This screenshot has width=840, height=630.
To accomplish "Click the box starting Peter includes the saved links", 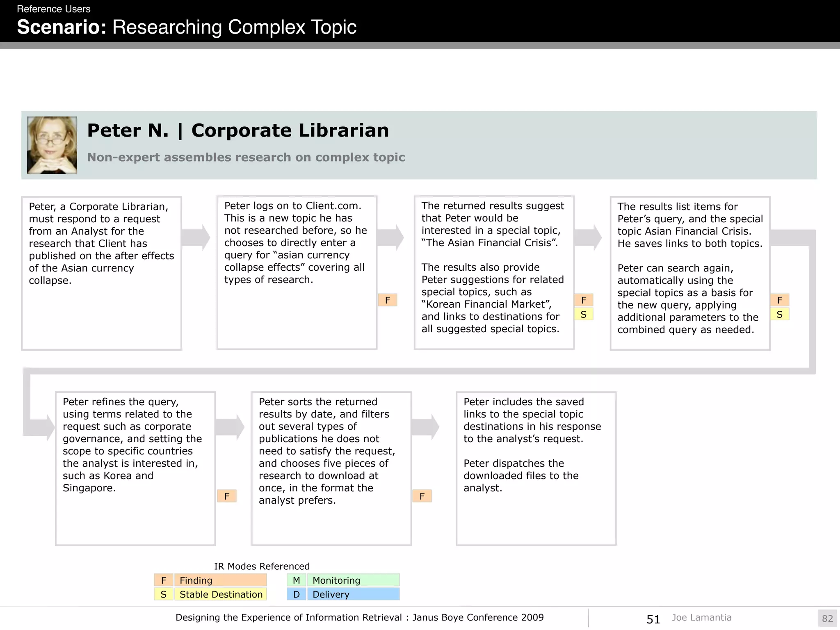I will coord(536,468).
